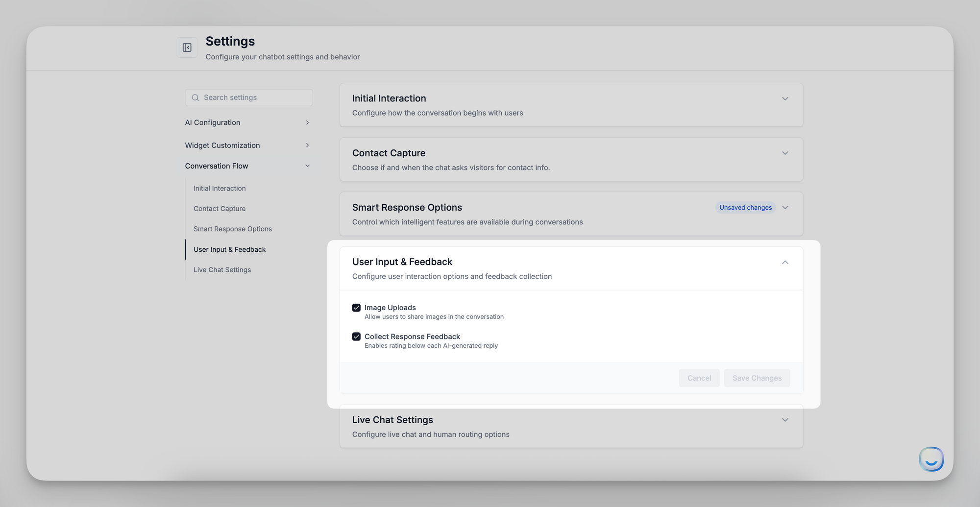Click the Initial Interaction card title
The height and width of the screenshot is (507, 980).
(389, 98)
